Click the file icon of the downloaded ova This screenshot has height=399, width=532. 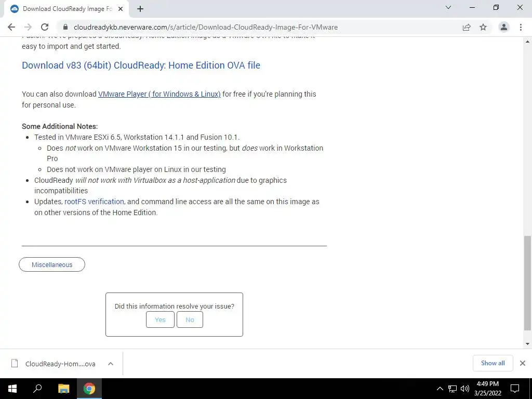pos(15,363)
